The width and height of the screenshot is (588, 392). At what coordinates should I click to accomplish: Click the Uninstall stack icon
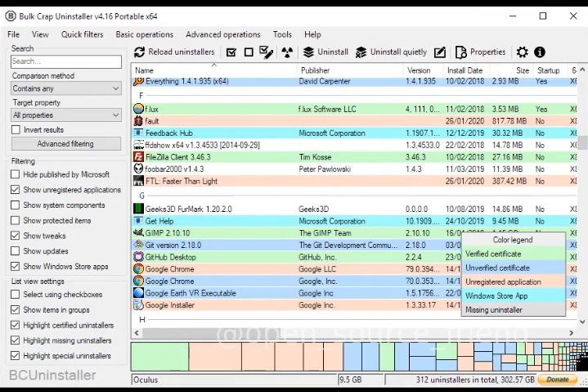(x=308, y=52)
